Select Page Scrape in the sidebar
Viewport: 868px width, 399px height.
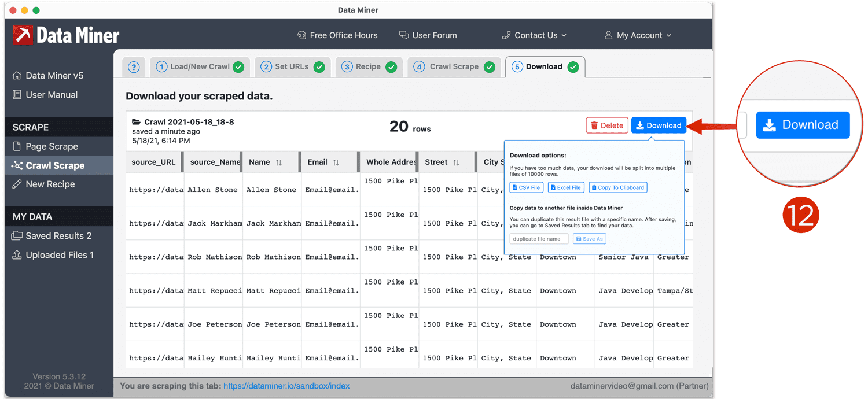(52, 146)
